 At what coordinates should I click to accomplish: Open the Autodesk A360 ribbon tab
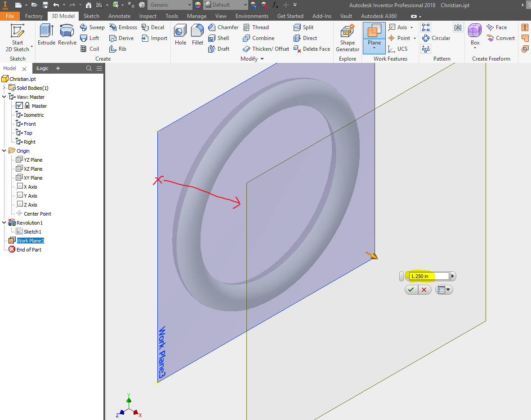(379, 16)
